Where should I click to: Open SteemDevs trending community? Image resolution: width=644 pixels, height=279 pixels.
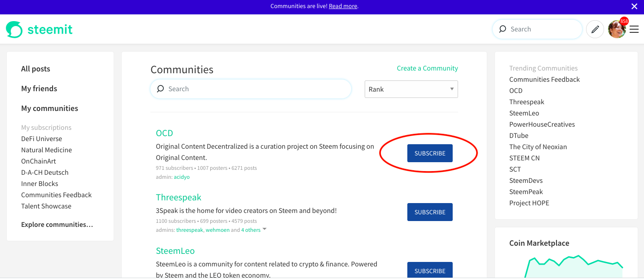click(x=526, y=181)
